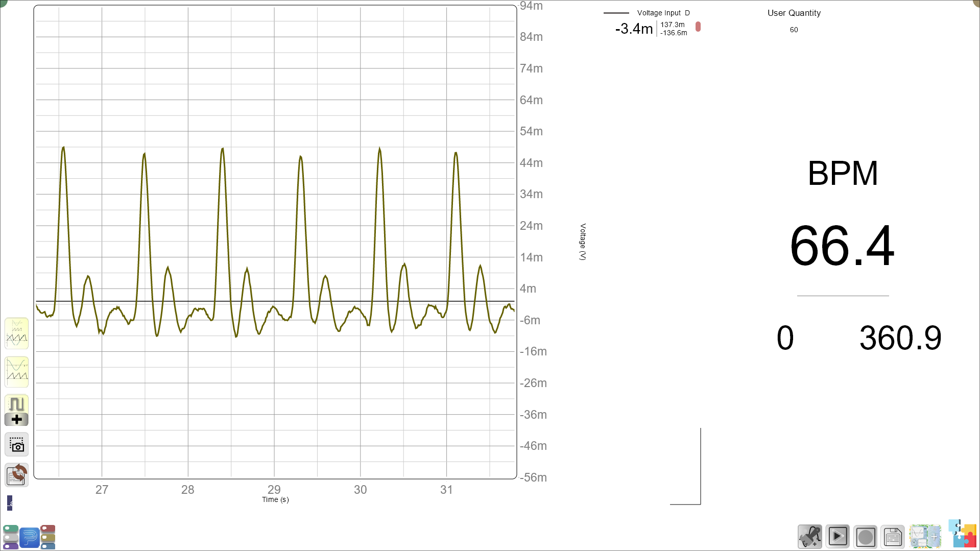Click the round record button
The height and width of the screenshot is (551, 980).
click(865, 537)
